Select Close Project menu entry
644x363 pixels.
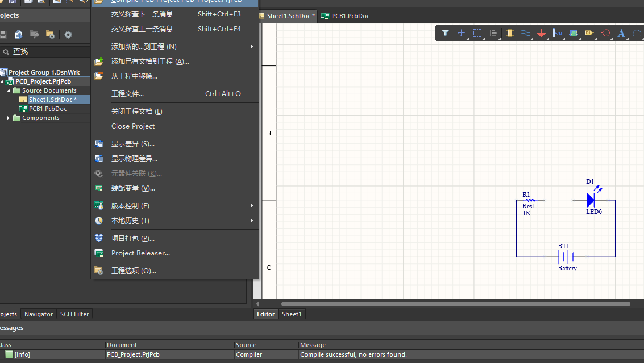pos(133,126)
